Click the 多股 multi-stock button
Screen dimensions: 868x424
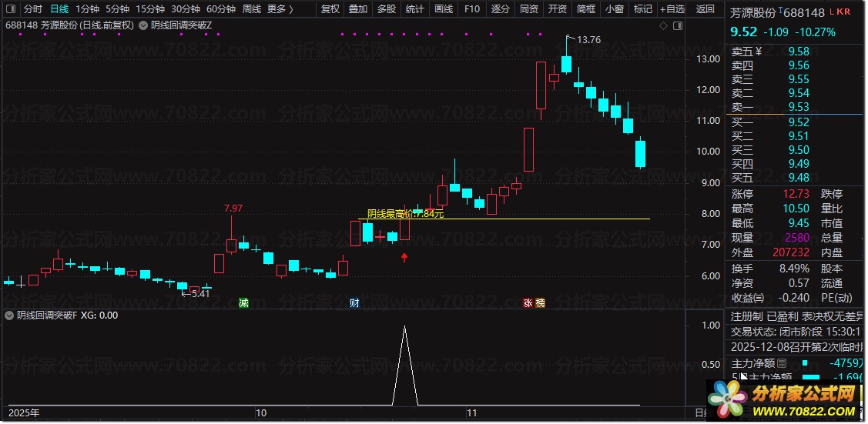coord(387,8)
